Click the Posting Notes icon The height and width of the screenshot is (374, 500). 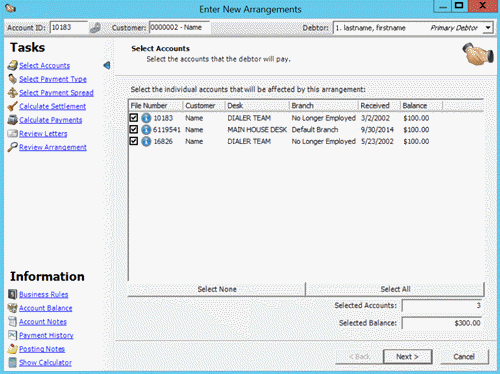pos(12,349)
